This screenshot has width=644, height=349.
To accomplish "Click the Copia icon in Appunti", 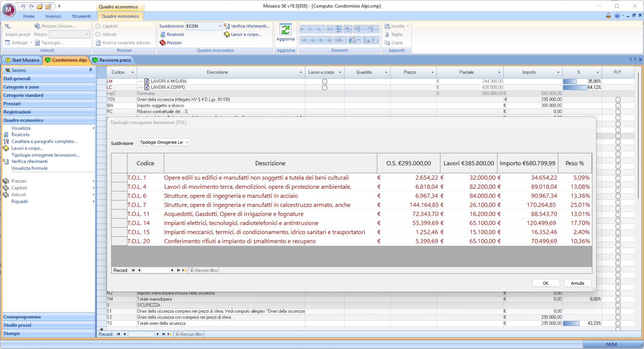I will point(387,43).
